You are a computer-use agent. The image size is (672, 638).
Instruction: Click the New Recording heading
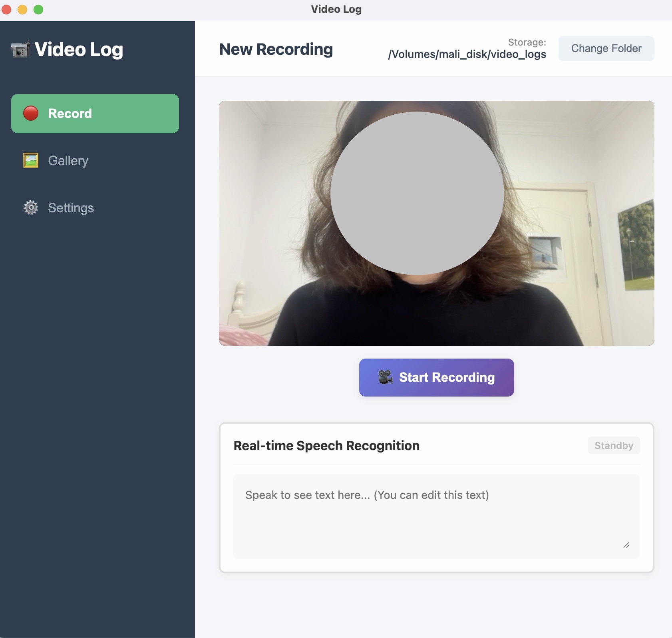pos(276,49)
